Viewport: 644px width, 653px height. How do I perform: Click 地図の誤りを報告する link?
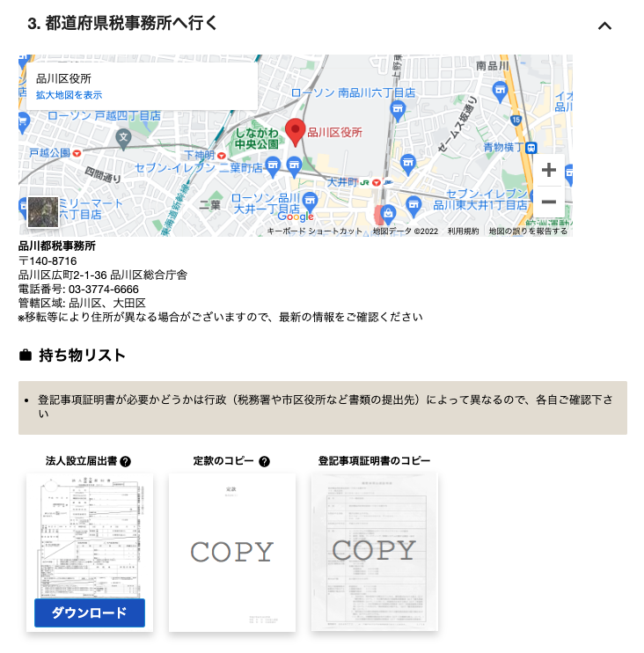pos(528,231)
